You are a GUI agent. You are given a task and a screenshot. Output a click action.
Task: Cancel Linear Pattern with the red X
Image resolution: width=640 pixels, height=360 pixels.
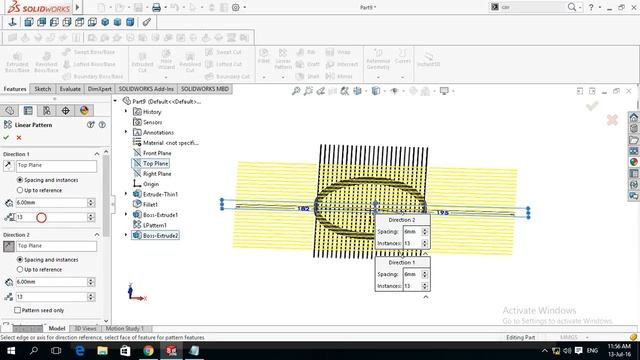pos(19,138)
